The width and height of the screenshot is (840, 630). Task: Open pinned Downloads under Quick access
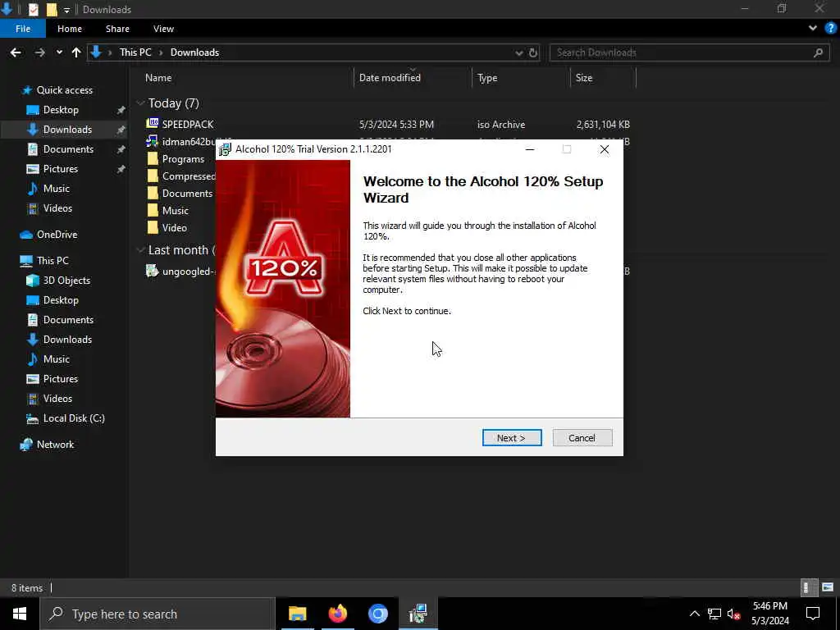tap(67, 129)
